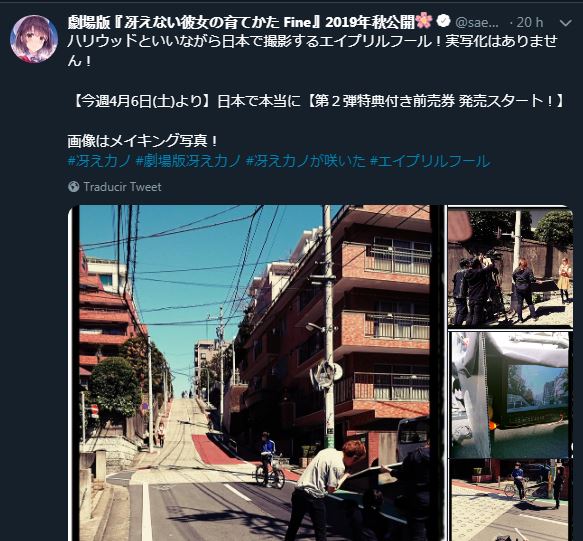Click the globe icon beside Traducir Tweet
This screenshot has width=583, height=541.
tap(74, 187)
